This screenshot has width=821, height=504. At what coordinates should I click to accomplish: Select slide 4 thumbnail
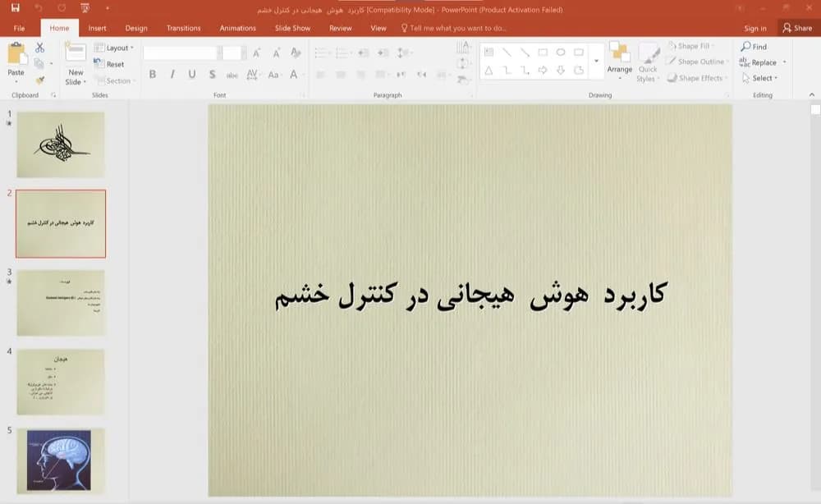[x=60, y=382]
